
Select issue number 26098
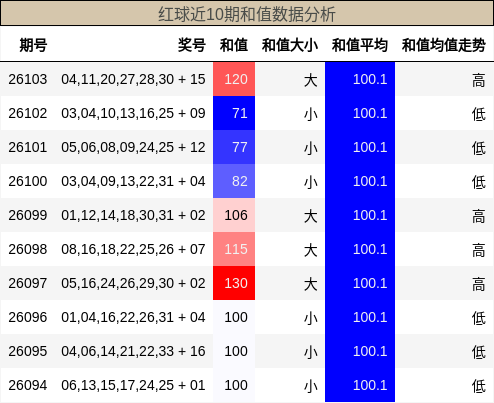click(28, 249)
